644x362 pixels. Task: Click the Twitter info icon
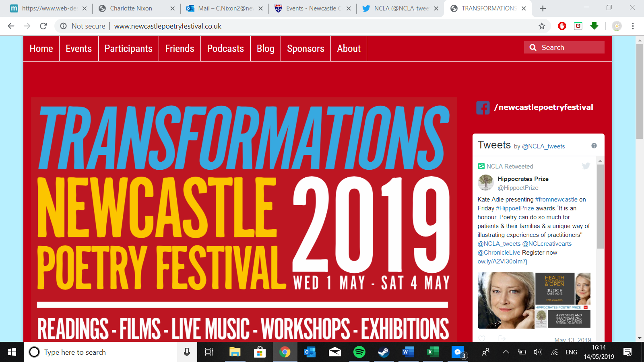pos(594,146)
